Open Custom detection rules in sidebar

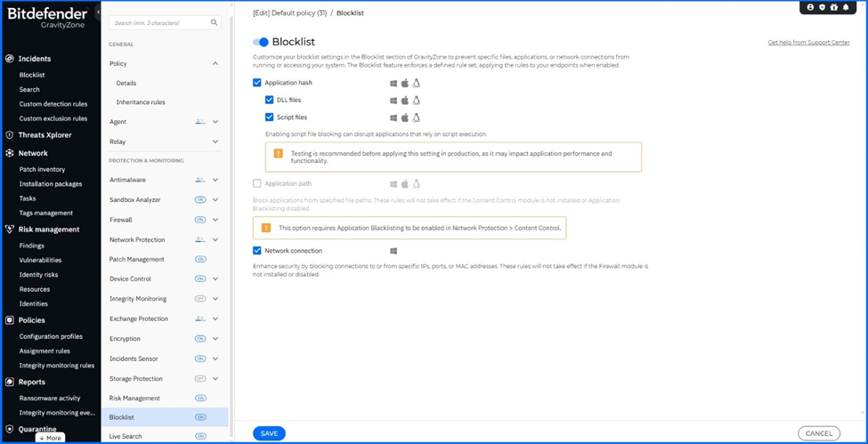(x=53, y=104)
